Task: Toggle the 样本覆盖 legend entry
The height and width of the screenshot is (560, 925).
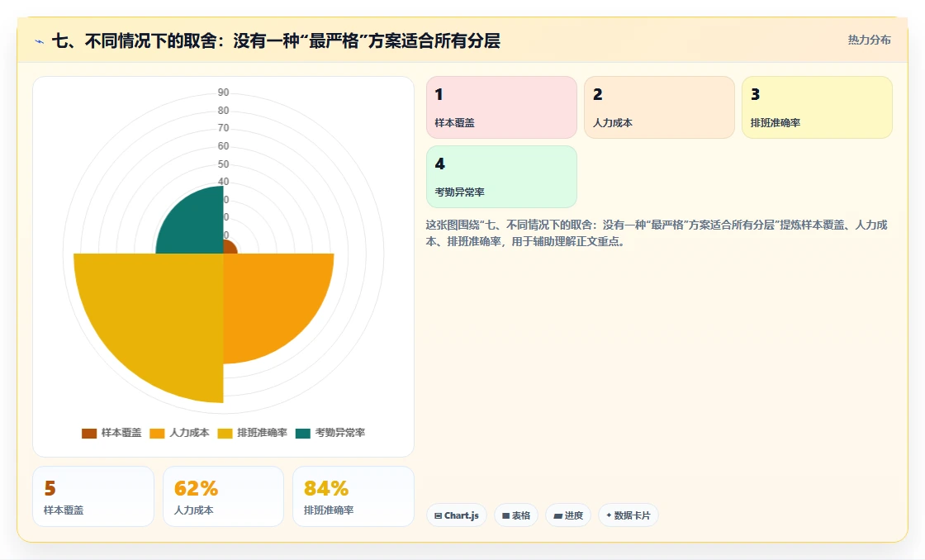Action: coord(111,433)
